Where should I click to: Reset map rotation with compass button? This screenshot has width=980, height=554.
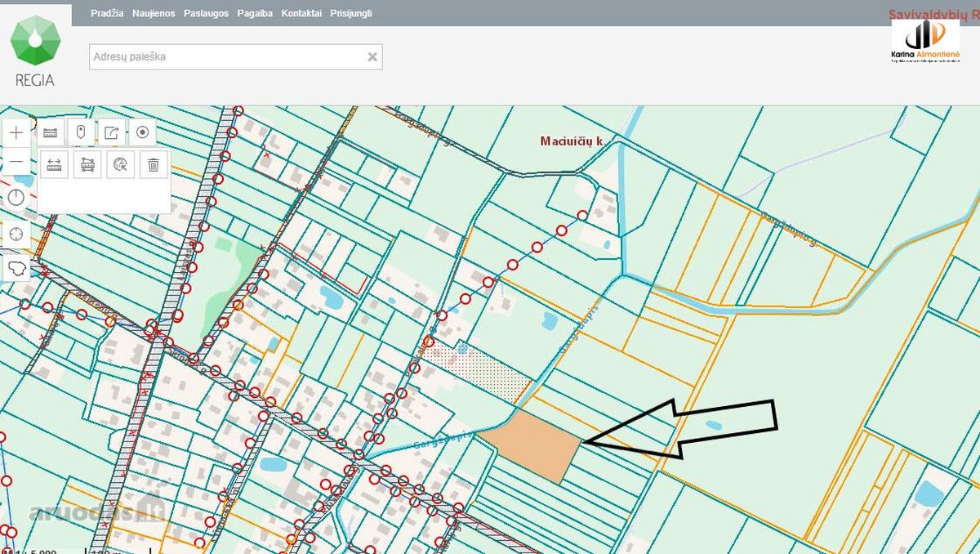(x=17, y=197)
